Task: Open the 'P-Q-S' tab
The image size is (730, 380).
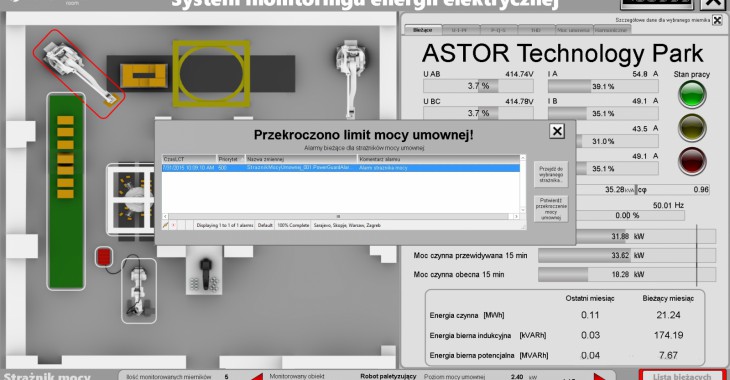Action: 498,30
